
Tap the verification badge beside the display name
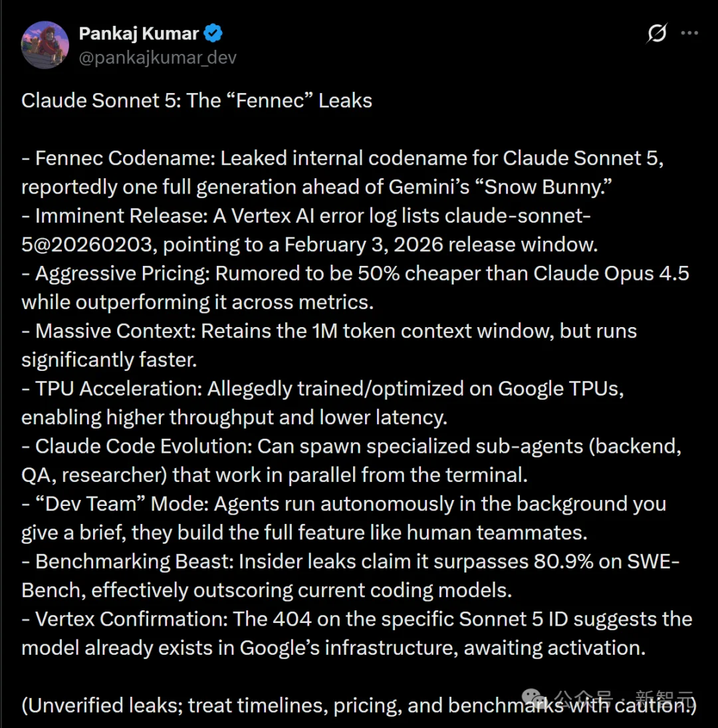point(212,31)
